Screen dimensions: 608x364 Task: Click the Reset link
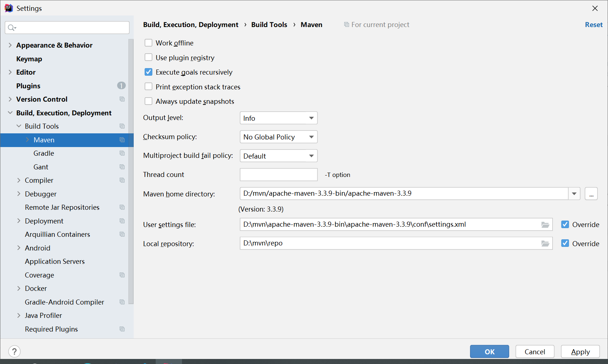coord(593,25)
